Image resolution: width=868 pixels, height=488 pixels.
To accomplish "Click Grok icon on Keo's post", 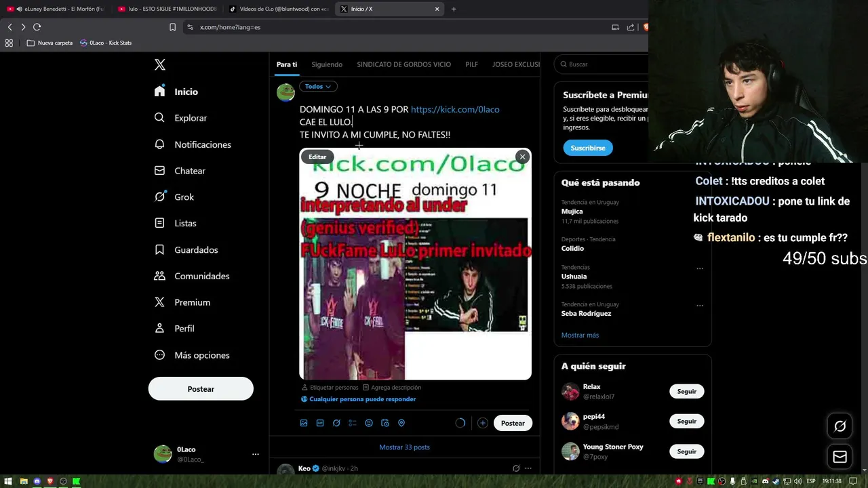I will 516,468.
